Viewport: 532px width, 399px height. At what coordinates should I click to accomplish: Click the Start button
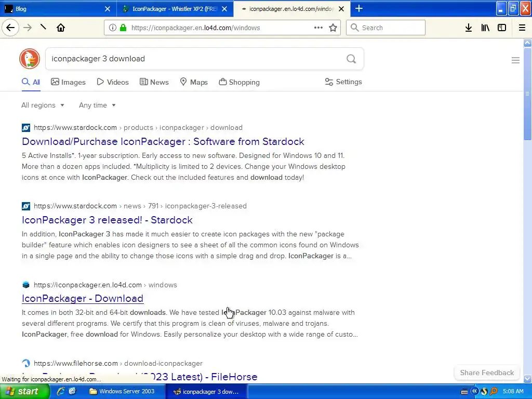(24, 391)
